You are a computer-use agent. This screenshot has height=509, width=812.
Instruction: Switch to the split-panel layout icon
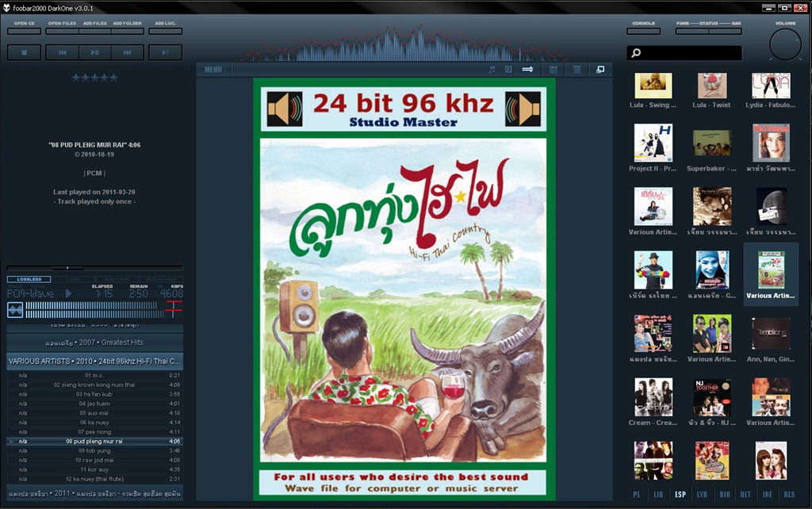(553, 70)
